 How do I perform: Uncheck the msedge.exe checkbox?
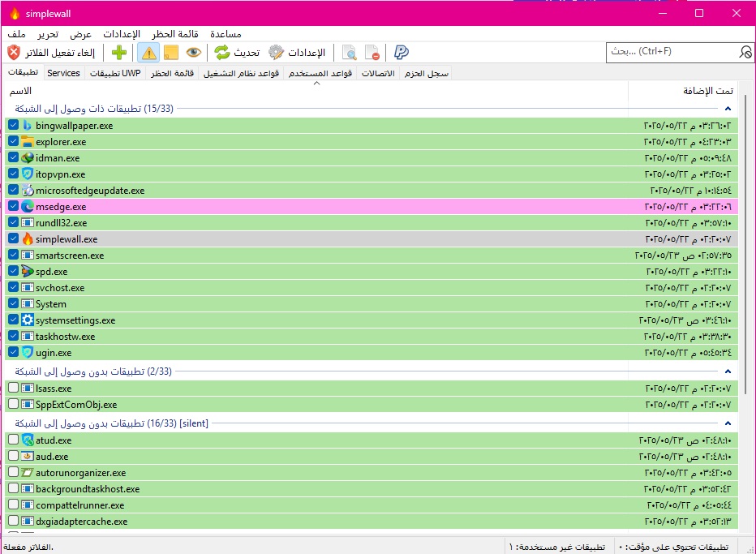pos(14,206)
